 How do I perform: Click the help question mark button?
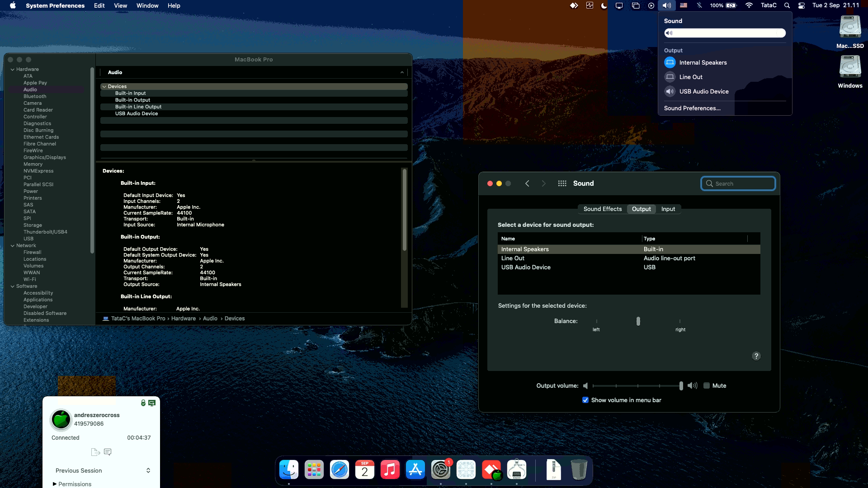pos(756,356)
